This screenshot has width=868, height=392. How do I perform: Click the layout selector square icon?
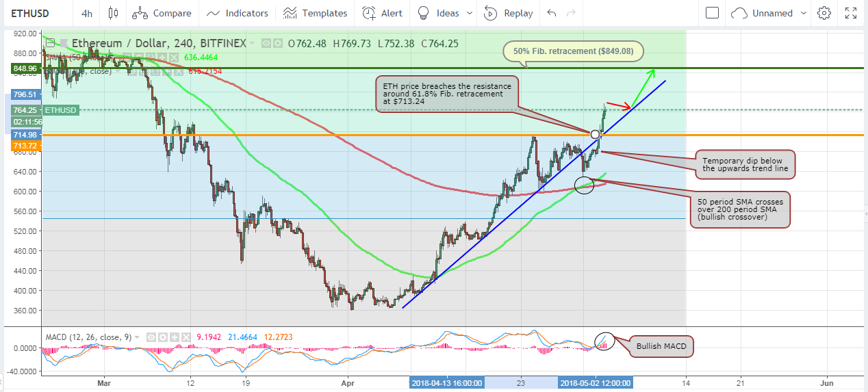point(712,13)
